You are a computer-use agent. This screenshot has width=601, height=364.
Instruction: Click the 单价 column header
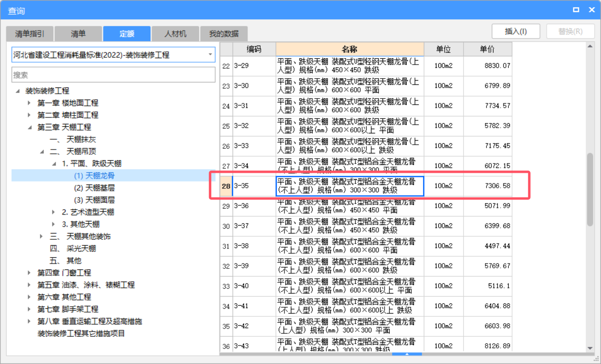click(487, 49)
